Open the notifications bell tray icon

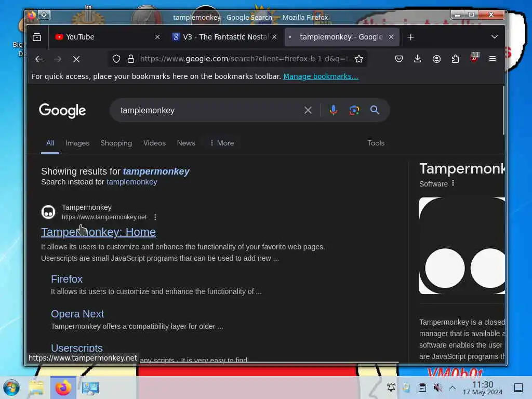[391, 387]
